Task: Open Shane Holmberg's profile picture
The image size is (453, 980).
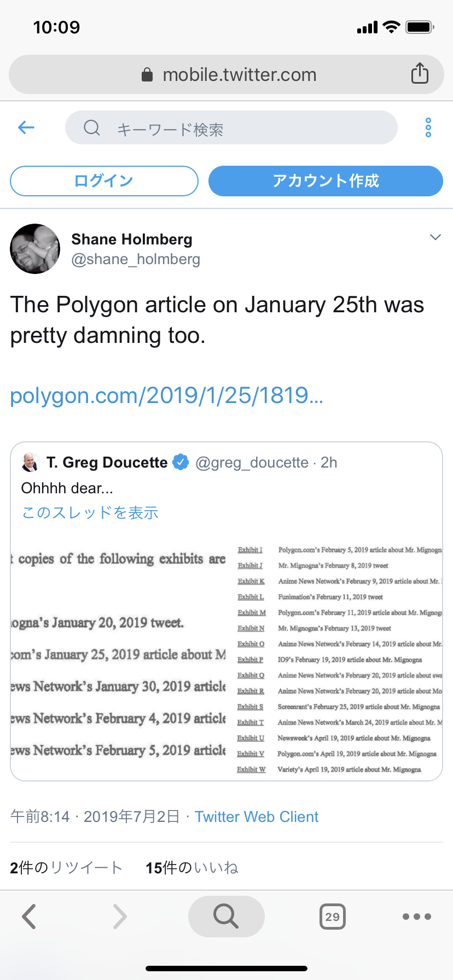Action: tap(35, 249)
